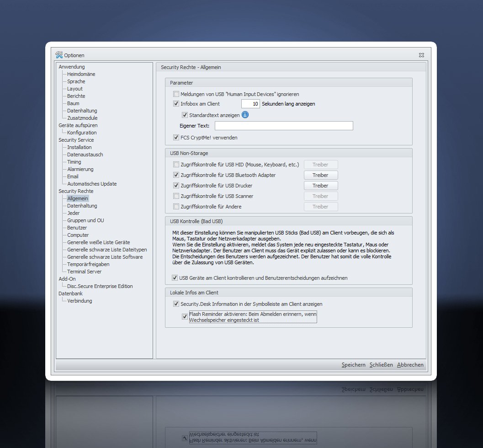The image size is (483, 448).
Task: Open Verbindung under Datenbank
Action: [79, 301]
